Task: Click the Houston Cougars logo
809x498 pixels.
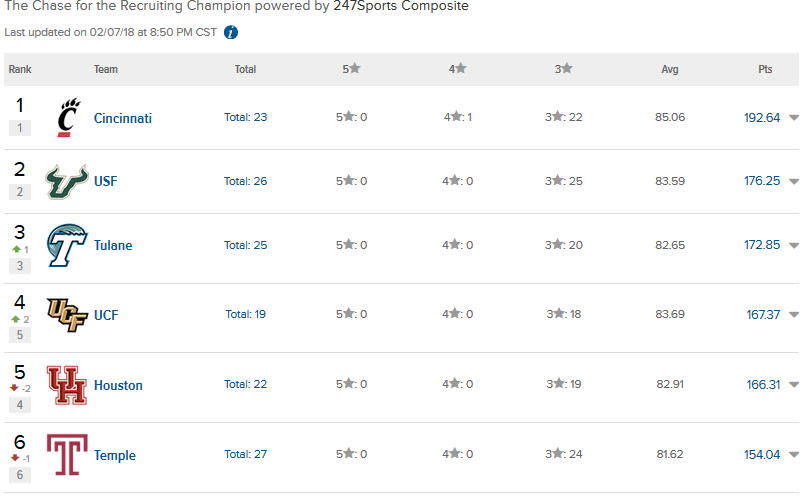Action: pos(67,385)
